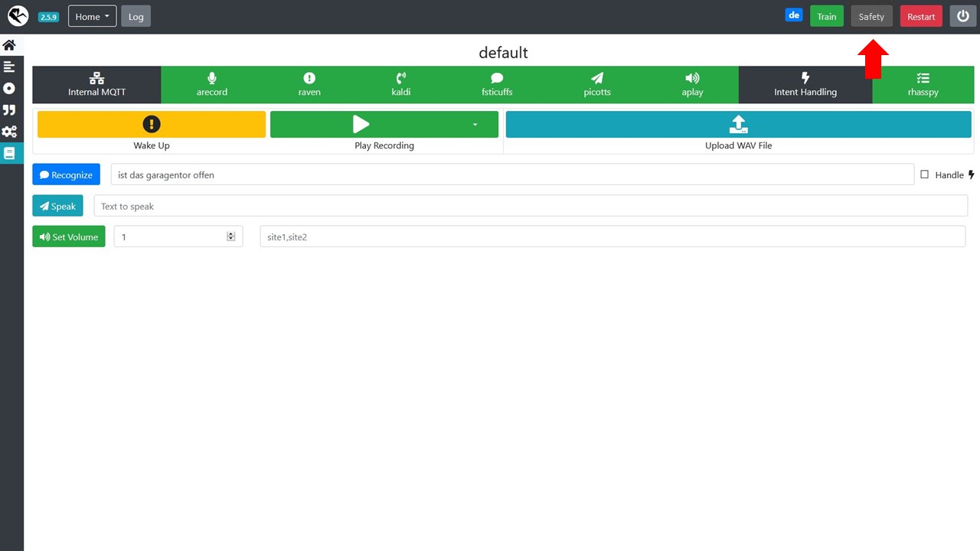Click the volume number stepper arrows
The height and width of the screenshot is (551, 980).
point(230,236)
